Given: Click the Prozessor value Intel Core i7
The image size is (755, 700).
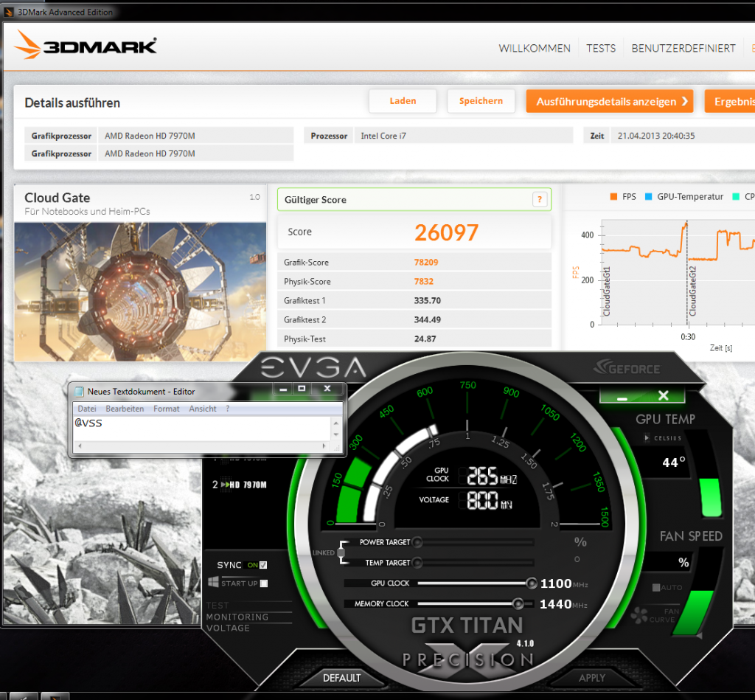Looking at the screenshot, I should (x=383, y=136).
